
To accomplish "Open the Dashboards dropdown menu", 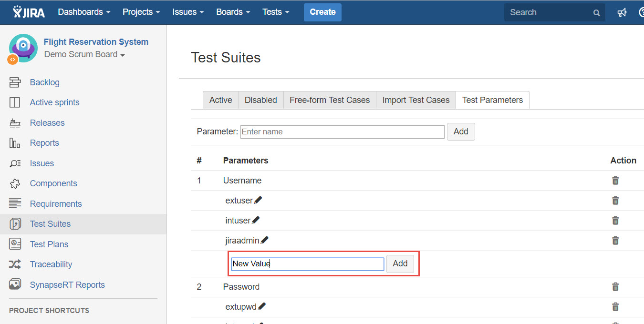I will tap(84, 12).
